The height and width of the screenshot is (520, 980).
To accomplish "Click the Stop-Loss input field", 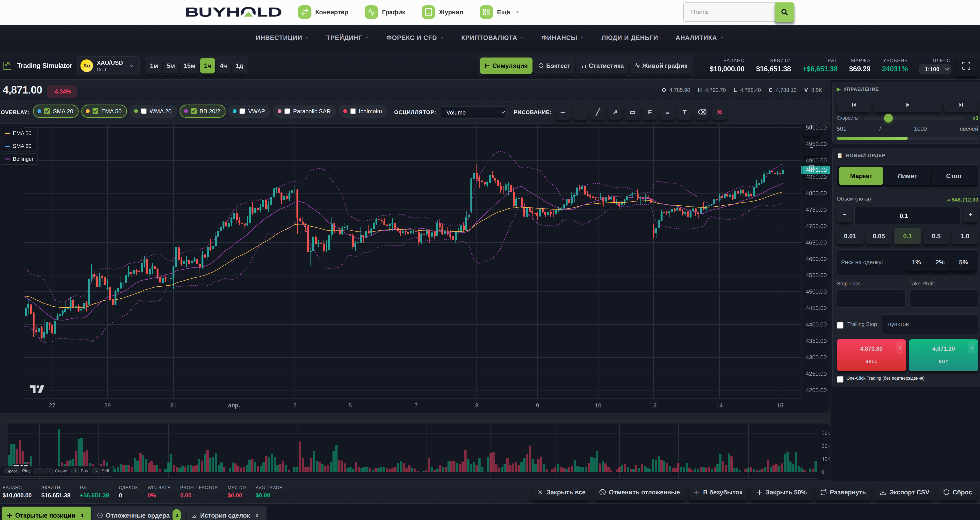I will 871,299.
